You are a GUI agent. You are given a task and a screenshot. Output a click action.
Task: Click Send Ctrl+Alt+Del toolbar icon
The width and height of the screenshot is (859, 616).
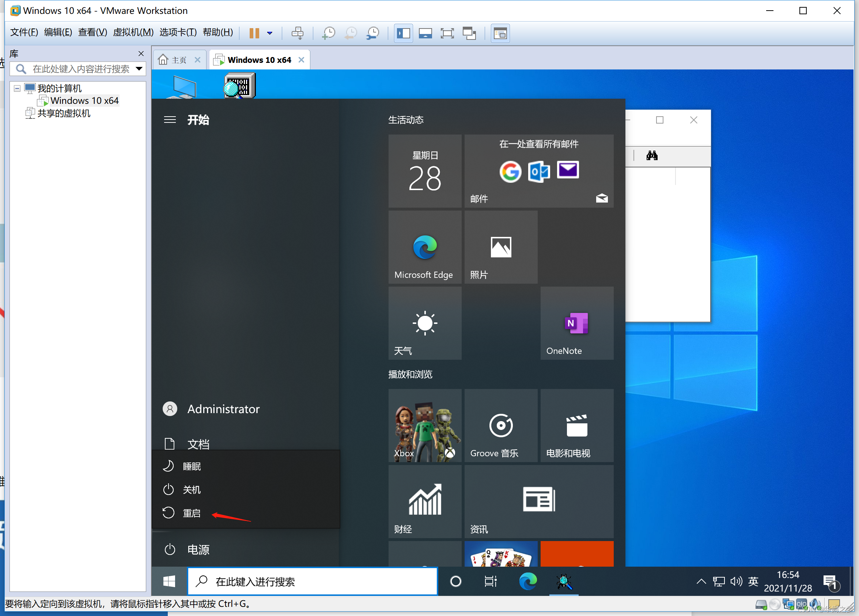tap(297, 33)
